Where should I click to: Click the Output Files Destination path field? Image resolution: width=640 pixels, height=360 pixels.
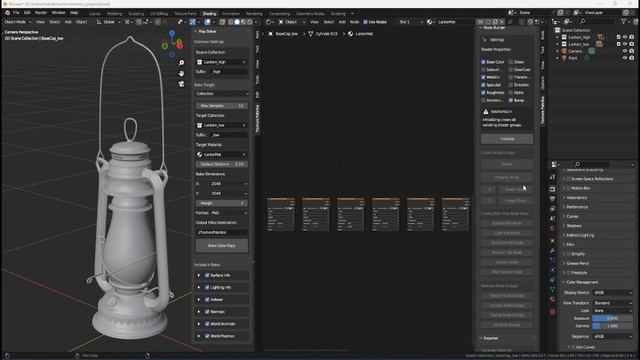click(222, 233)
